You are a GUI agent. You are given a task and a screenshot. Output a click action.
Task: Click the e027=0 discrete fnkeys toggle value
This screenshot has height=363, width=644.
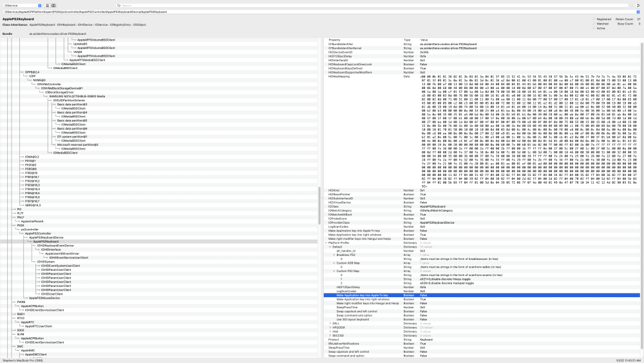pyautogui.click(x=444, y=279)
